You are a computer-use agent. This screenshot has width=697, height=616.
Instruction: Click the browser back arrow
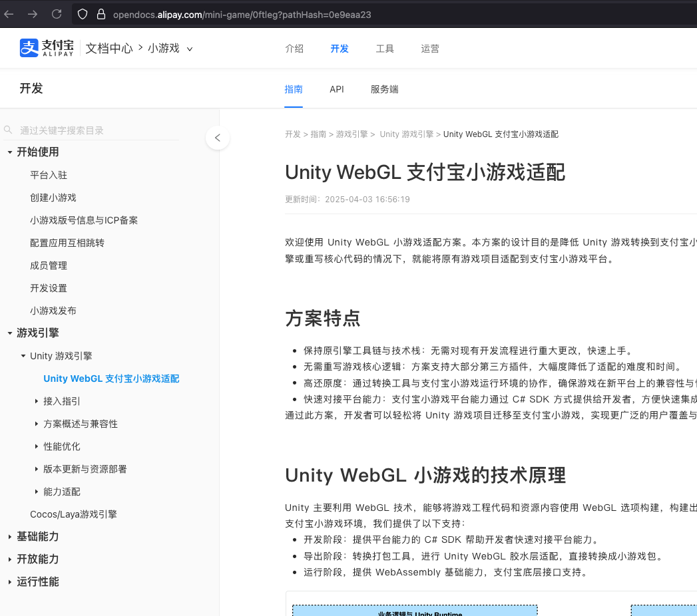[9, 14]
